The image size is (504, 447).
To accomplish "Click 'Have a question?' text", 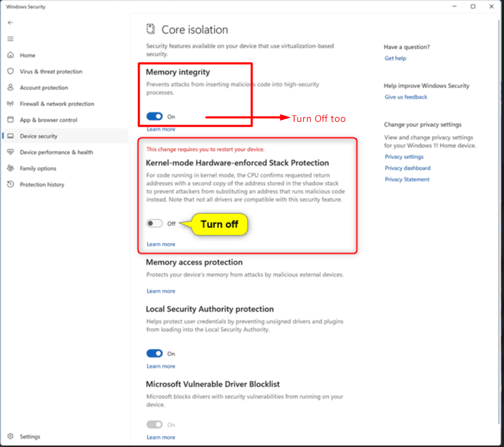I will (407, 47).
